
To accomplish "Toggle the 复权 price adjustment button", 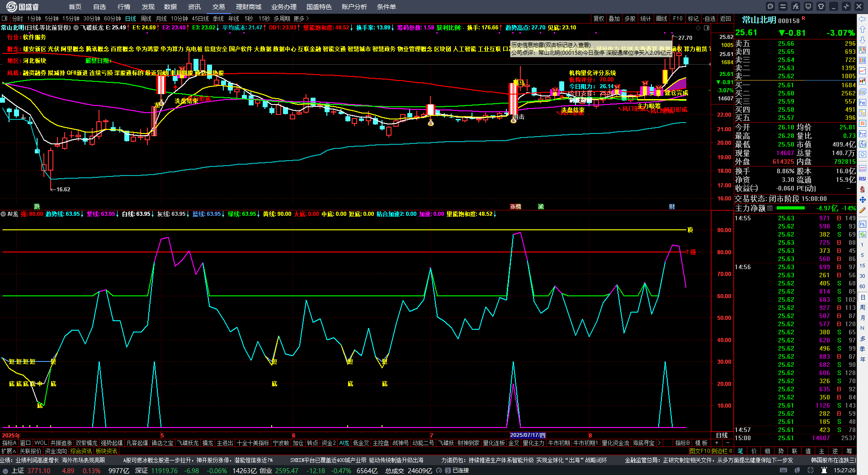I will pyautogui.click(x=599, y=19).
